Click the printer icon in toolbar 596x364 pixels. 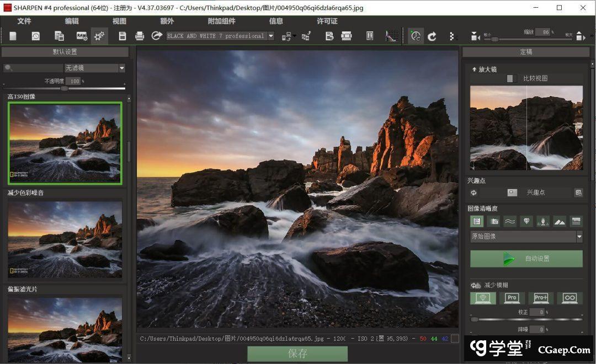(x=140, y=36)
